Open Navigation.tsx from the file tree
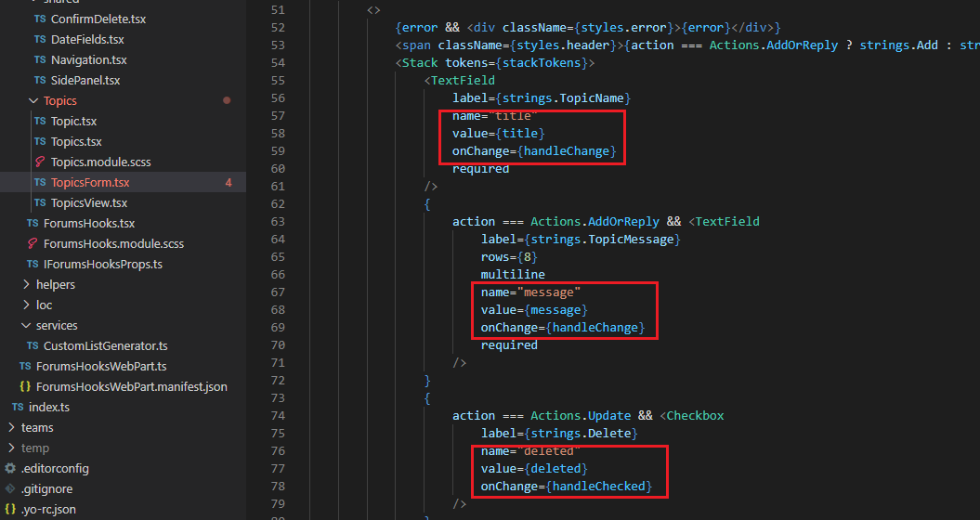 88,60
